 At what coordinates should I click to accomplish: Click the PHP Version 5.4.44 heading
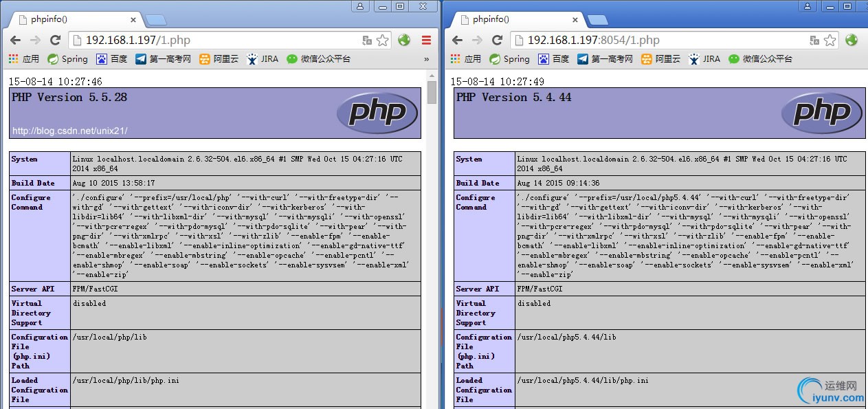click(514, 97)
